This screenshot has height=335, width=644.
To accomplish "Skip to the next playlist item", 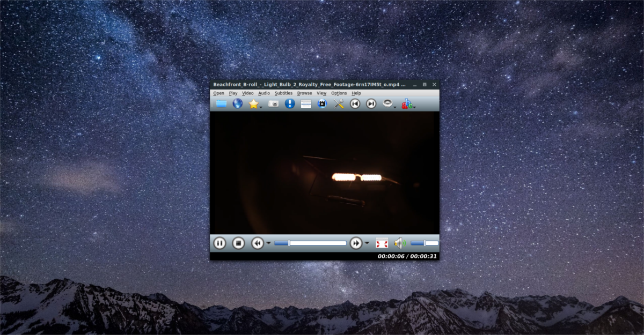I will [371, 103].
